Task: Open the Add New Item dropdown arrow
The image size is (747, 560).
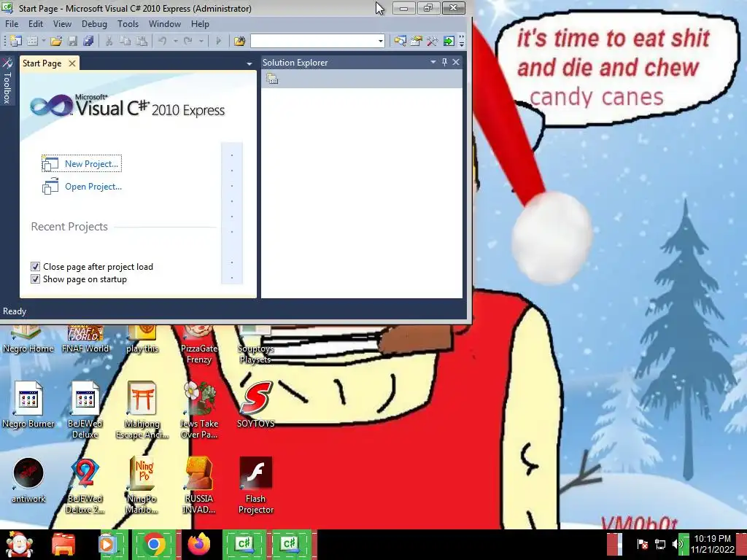Action: pos(43,42)
